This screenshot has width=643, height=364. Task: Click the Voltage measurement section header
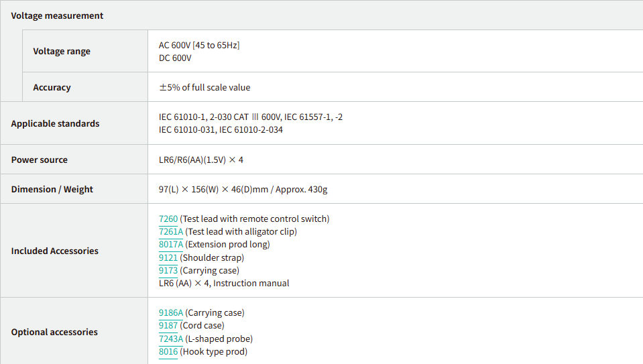pyautogui.click(x=57, y=15)
